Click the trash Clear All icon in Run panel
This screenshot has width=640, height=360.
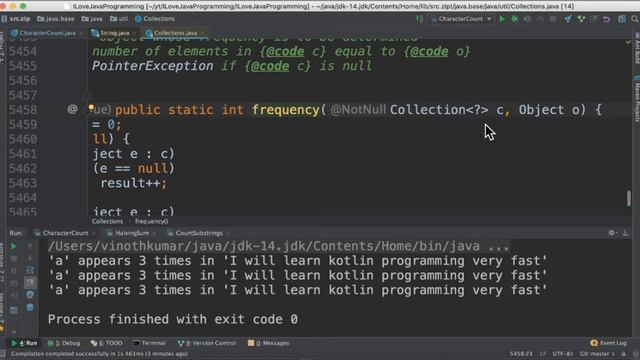click(30, 307)
